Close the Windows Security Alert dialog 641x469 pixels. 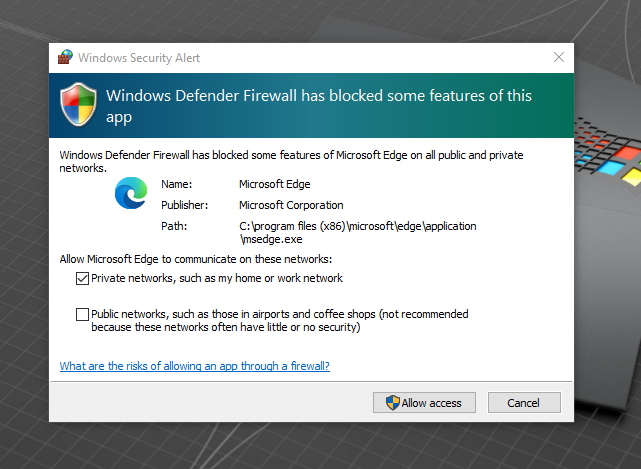[x=559, y=57]
